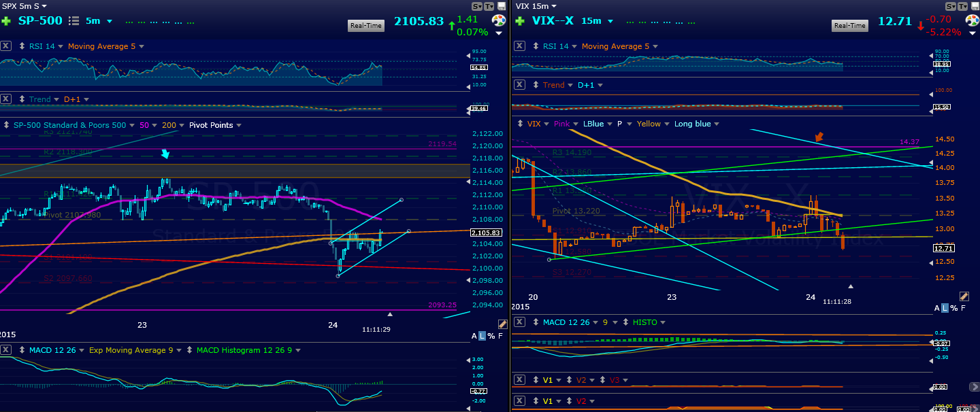Image resolution: width=980 pixels, height=412 pixels.
Task: Expand the Yellow dropdown on VIX chart
Action: click(x=666, y=124)
